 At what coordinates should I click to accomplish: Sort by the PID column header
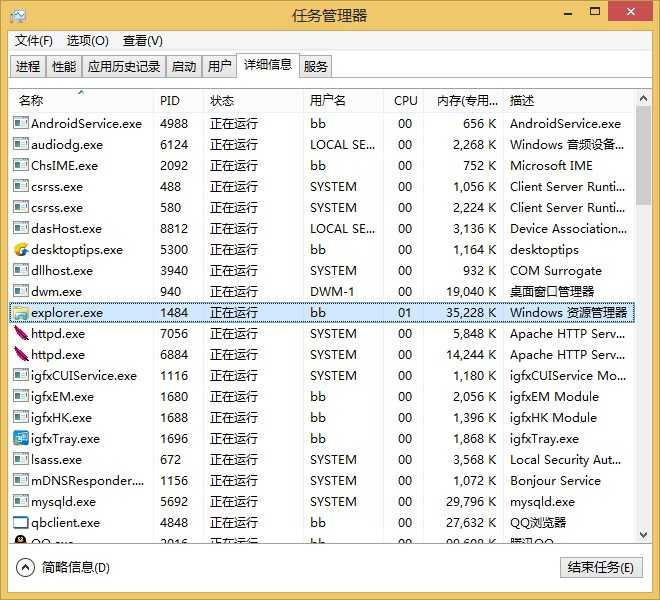click(178, 101)
